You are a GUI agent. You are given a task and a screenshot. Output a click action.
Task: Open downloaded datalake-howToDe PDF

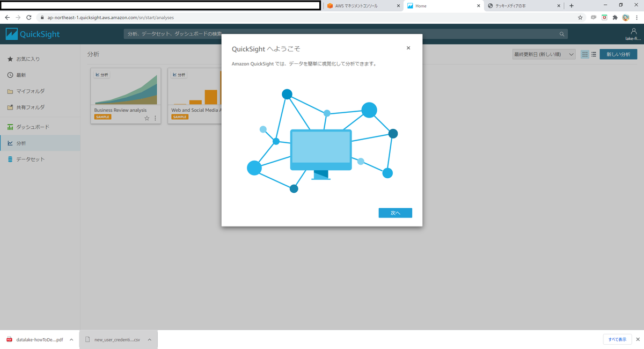pos(35,339)
